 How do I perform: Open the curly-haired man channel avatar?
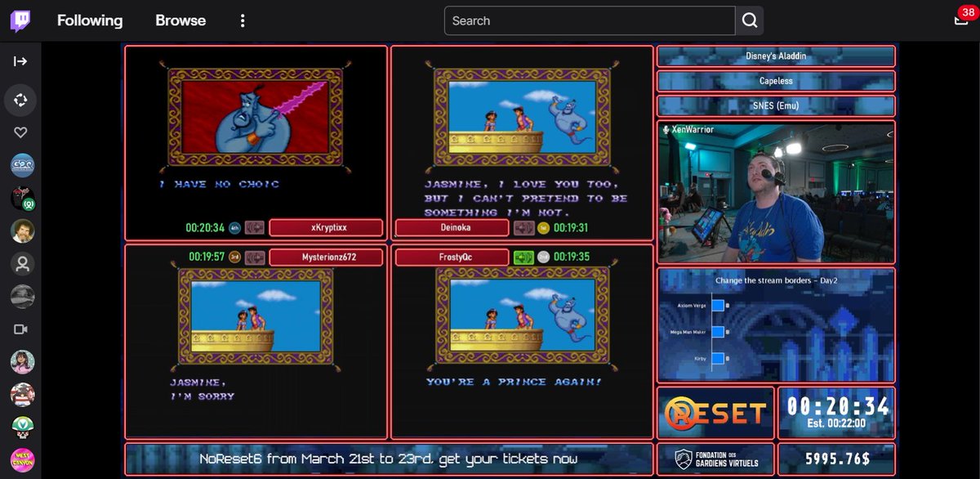[22, 231]
